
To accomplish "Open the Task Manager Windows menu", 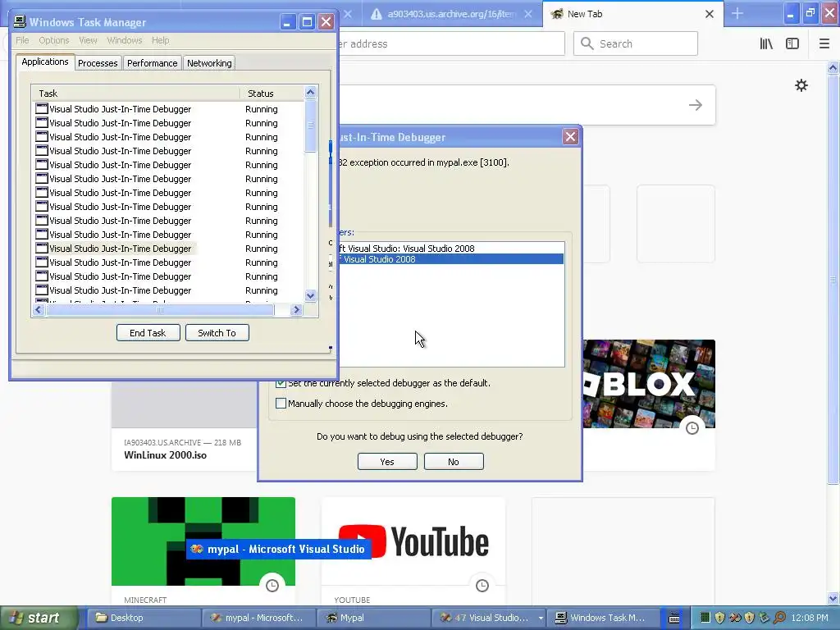I will click(125, 40).
